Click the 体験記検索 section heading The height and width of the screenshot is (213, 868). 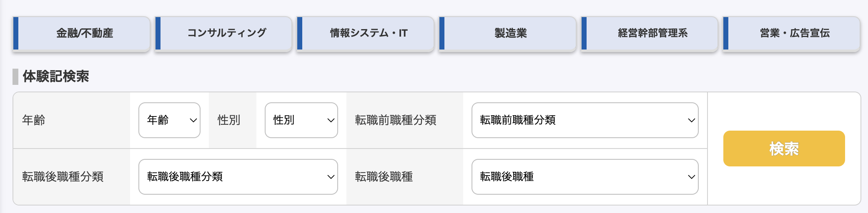56,77
